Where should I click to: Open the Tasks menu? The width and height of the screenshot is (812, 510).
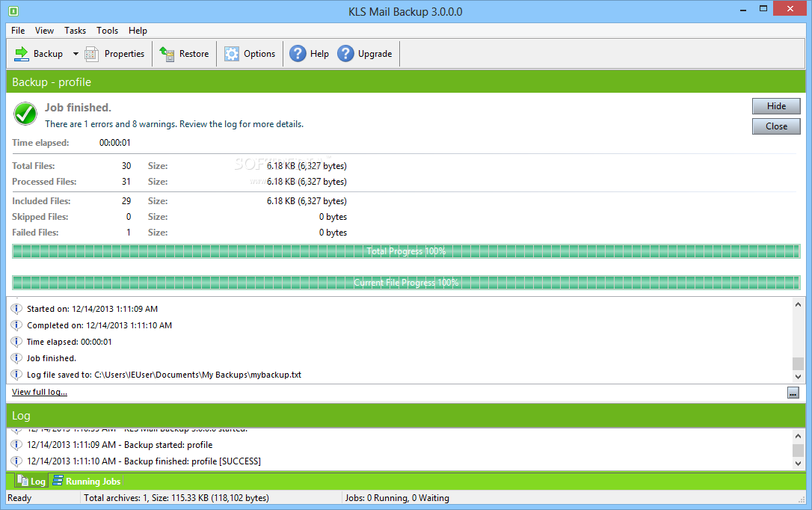pos(75,31)
